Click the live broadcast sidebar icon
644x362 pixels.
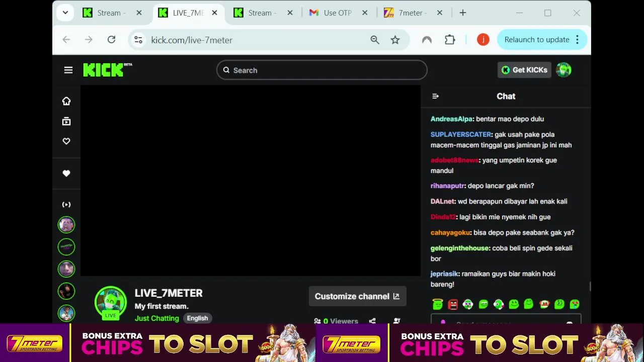66,205
